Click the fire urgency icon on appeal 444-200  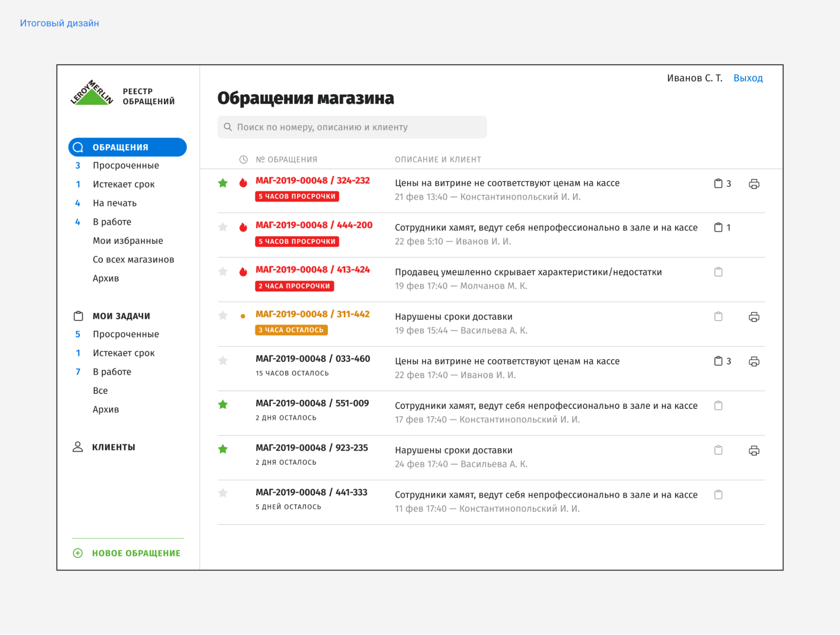tap(243, 227)
